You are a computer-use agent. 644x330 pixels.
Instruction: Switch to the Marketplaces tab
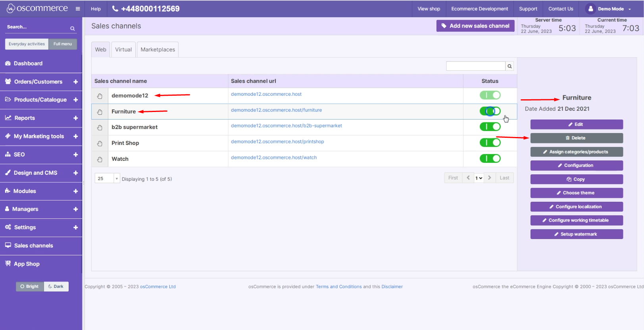pyautogui.click(x=158, y=50)
